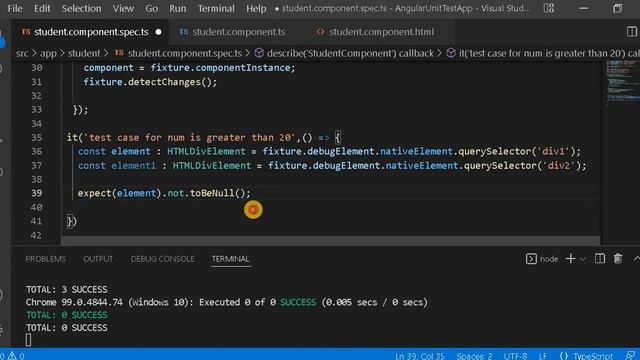Click 'component' on line 30
The image size is (640, 360).
(x=109, y=68)
